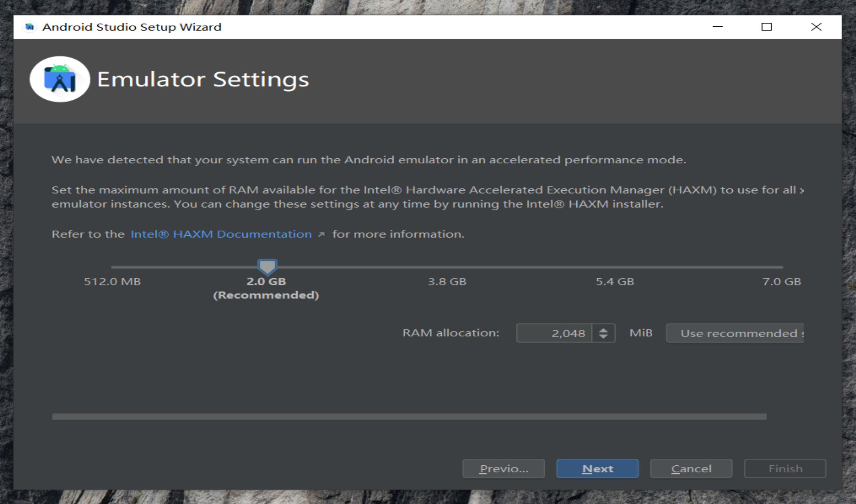The width and height of the screenshot is (856, 504).
Task: Set slider to 3.8 GB mark
Action: click(447, 267)
